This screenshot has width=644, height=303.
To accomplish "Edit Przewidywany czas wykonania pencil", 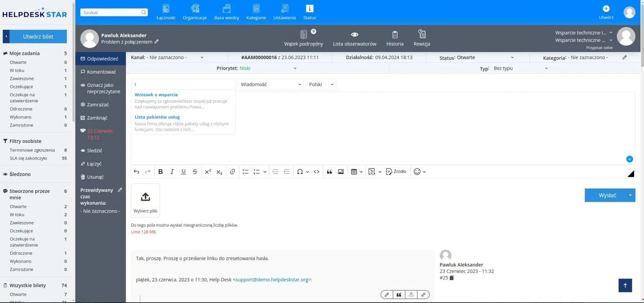I will [120, 190].
